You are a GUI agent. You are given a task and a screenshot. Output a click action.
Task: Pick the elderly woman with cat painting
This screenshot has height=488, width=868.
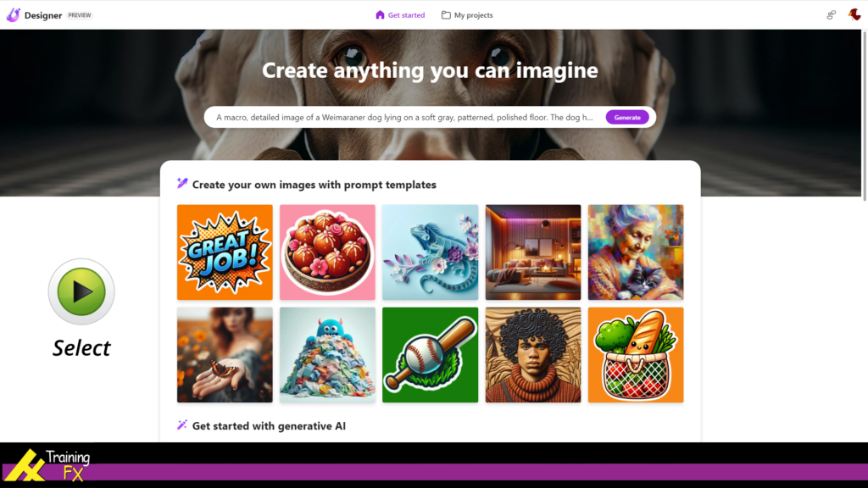pyautogui.click(x=636, y=252)
